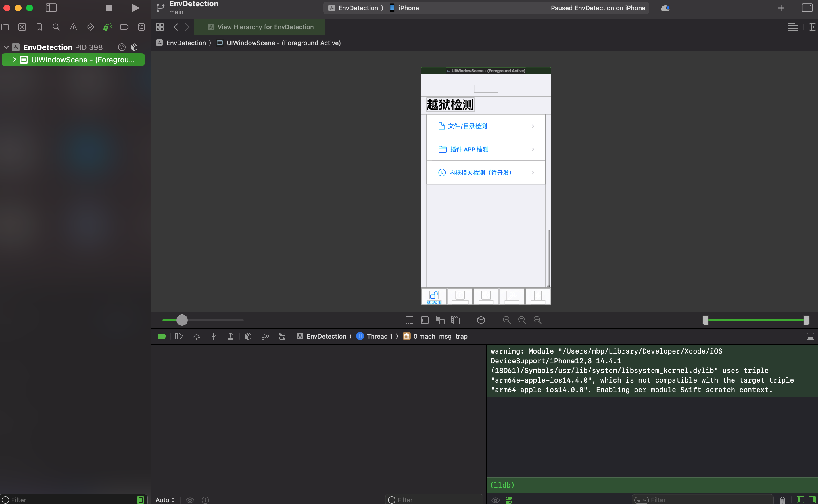Open the Debug Memory Graph tool

265,336
